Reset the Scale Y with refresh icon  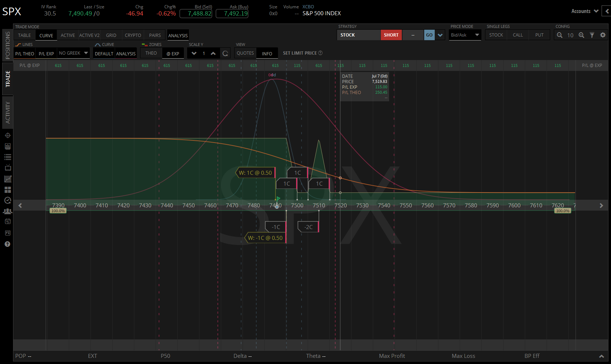click(225, 54)
